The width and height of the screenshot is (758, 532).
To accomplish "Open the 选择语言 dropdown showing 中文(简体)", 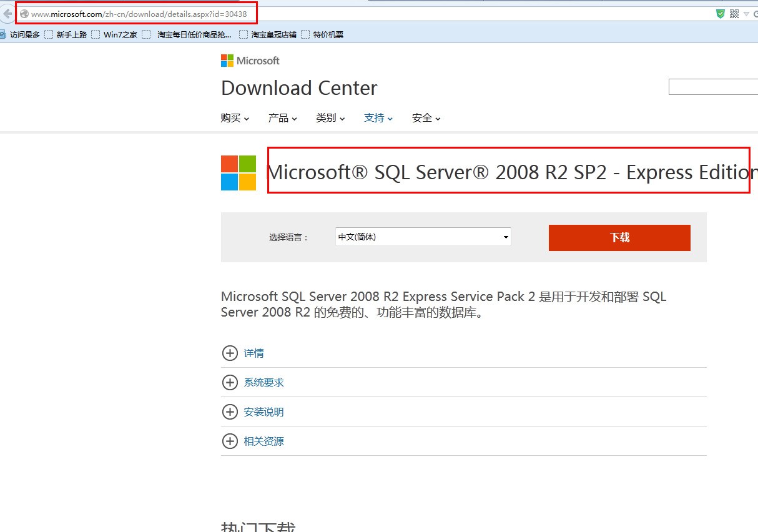I will [423, 237].
